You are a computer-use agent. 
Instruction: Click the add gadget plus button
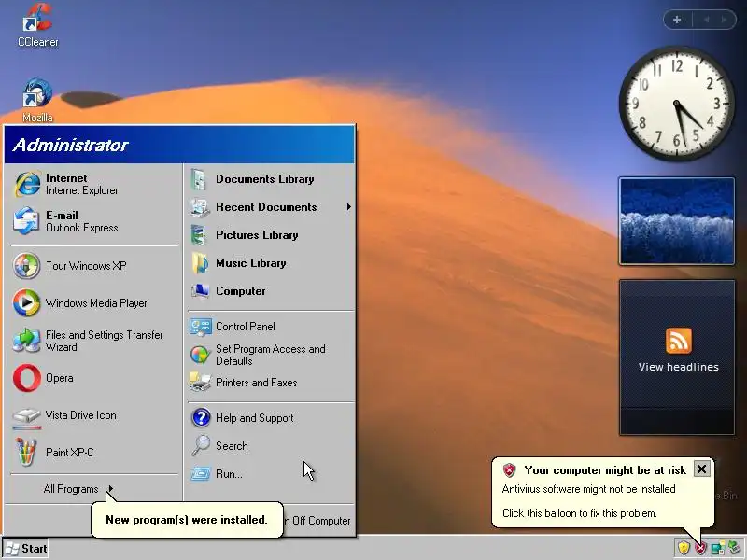click(x=677, y=20)
